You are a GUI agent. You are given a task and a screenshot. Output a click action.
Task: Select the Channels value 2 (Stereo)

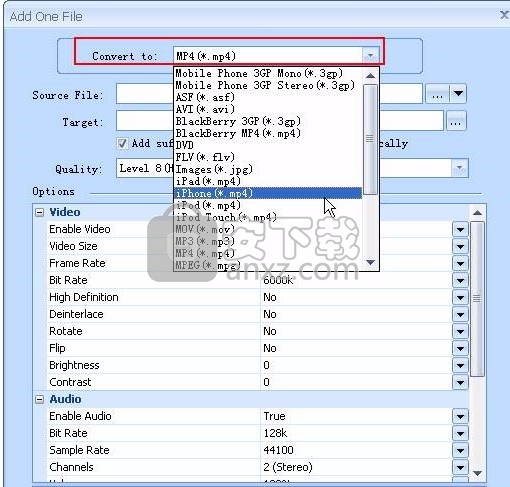coord(288,467)
